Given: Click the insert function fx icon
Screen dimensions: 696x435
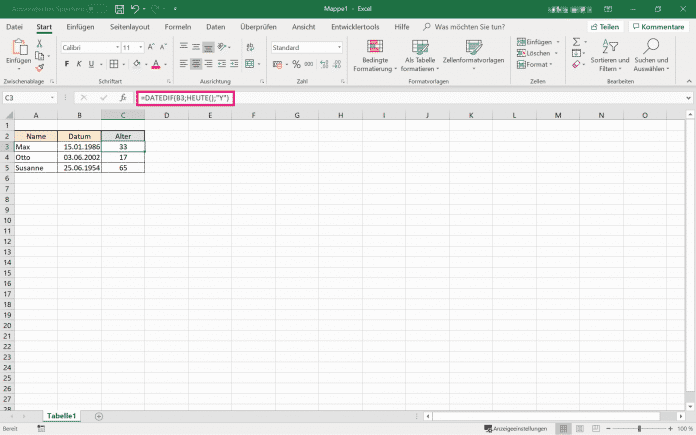Looking at the screenshot, I should click(123, 98).
